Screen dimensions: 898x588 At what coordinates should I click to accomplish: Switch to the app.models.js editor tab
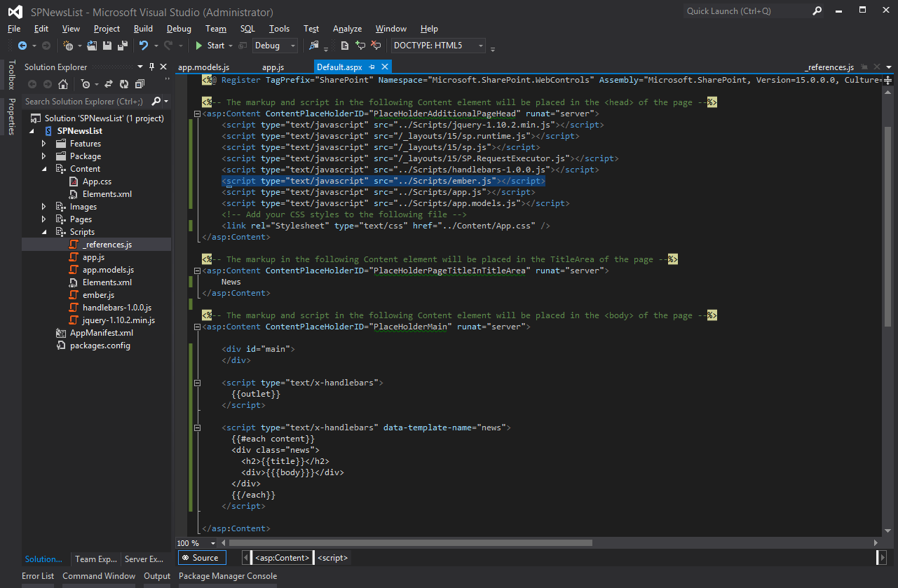point(203,67)
